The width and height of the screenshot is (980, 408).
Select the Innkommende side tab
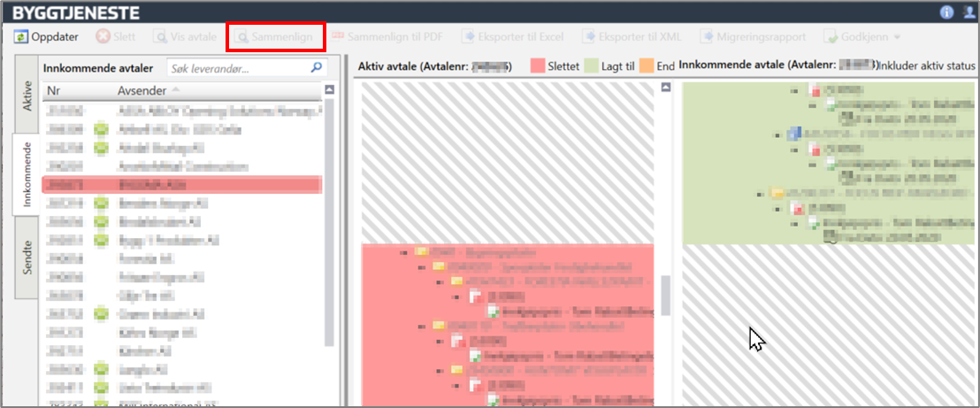[26, 173]
